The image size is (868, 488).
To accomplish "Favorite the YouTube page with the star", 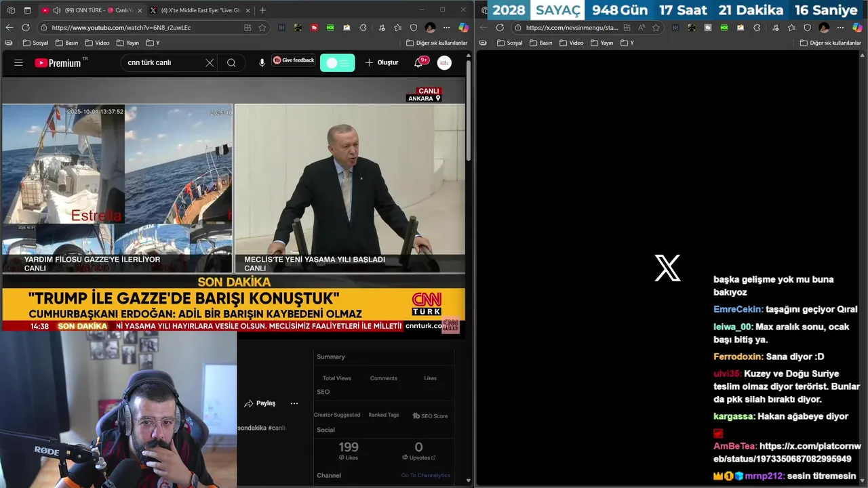I will coord(262,28).
